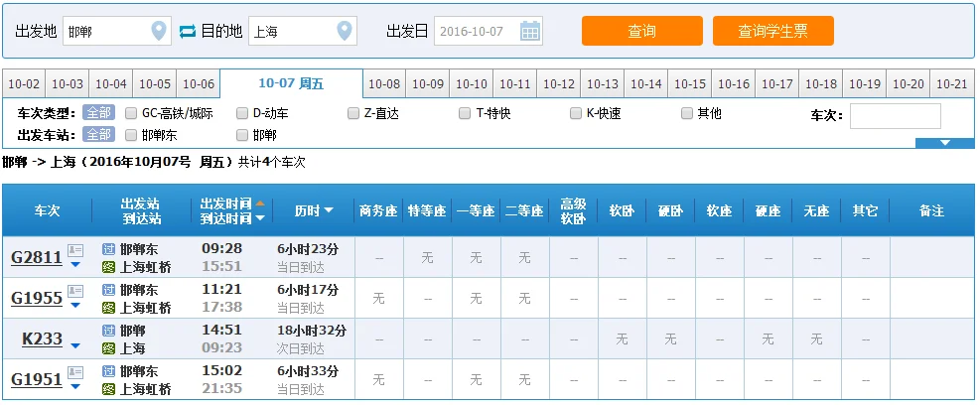Open the G1951 train info card icon
The image size is (980, 405).
click(75, 372)
